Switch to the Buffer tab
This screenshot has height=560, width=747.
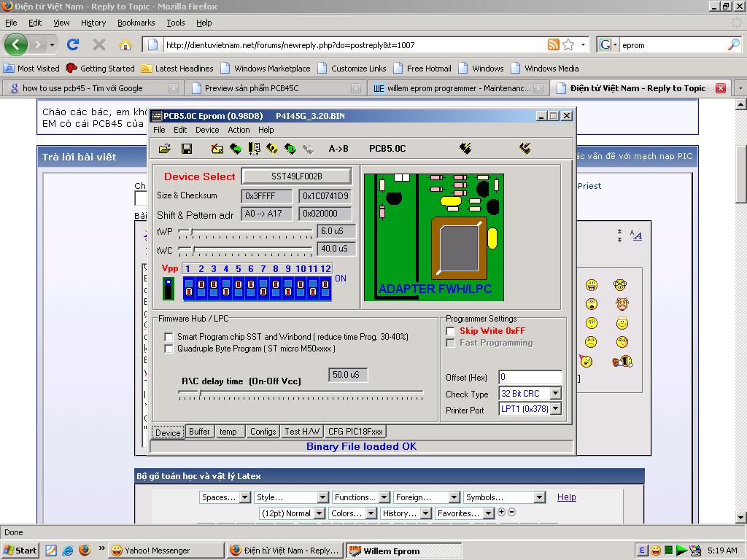click(x=199, y=432)
